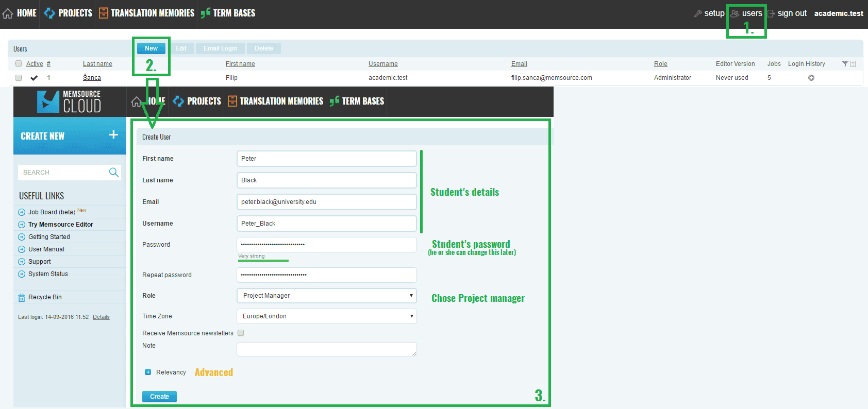The image size is (868, 409).
Task: Click the Note text area
Action: coord(326,349)
